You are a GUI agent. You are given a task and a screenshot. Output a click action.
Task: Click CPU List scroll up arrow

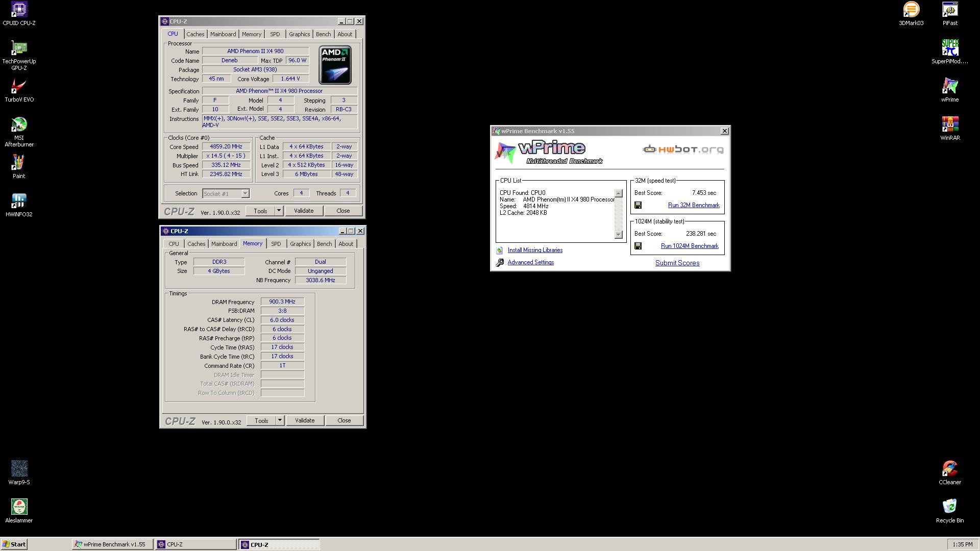click(619, 193)
